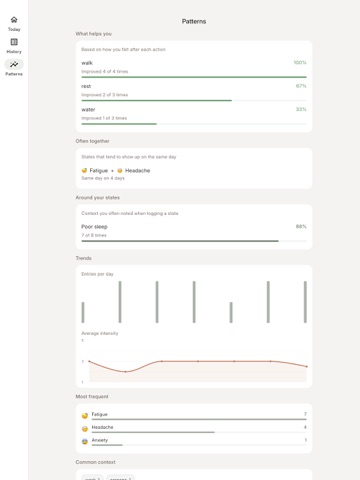The width and height of the screenshot is (360, 480).
Task: Click 'Fatigue' label in Often together
Action: pos(99,170)
